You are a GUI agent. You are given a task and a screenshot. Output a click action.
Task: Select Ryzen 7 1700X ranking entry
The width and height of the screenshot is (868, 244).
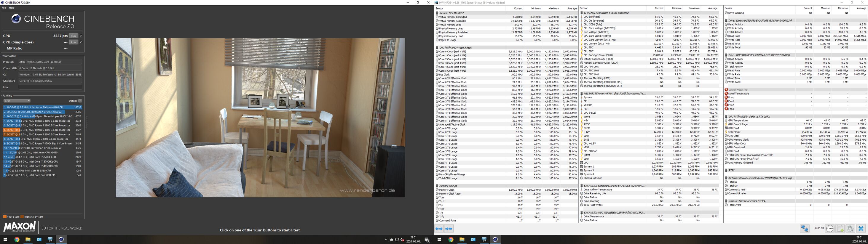point(42,143)
